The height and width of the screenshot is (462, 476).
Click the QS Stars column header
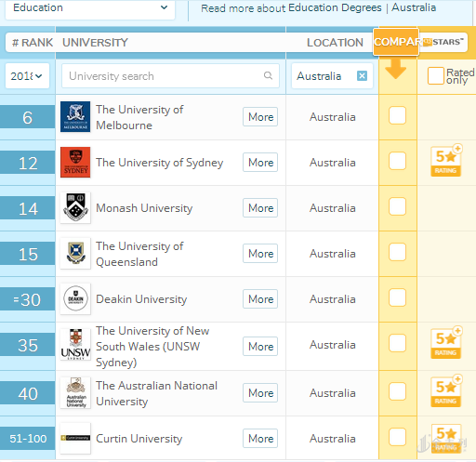tap(443, 42)
